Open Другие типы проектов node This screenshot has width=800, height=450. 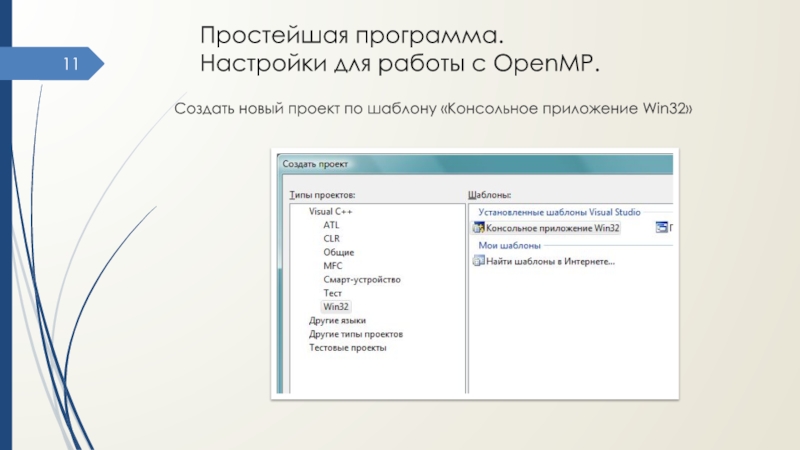pyautogui.click(x=356, y=334)
